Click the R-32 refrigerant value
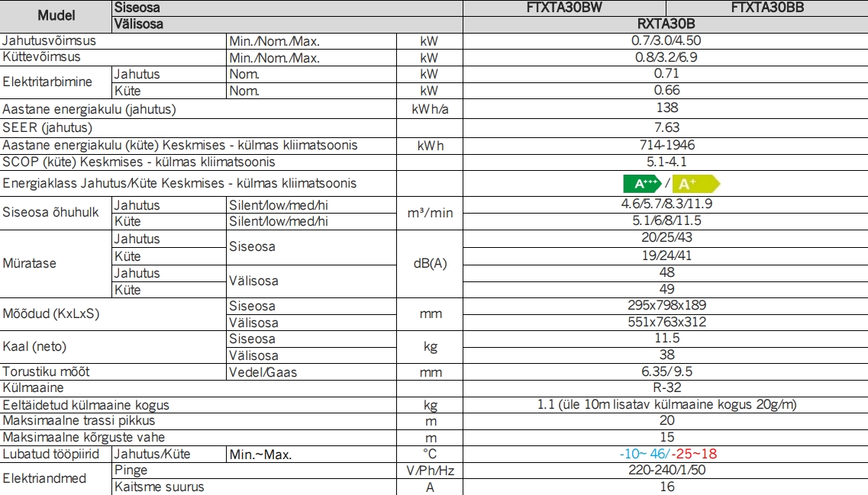The image size is (868, 495). click(667, 387)
